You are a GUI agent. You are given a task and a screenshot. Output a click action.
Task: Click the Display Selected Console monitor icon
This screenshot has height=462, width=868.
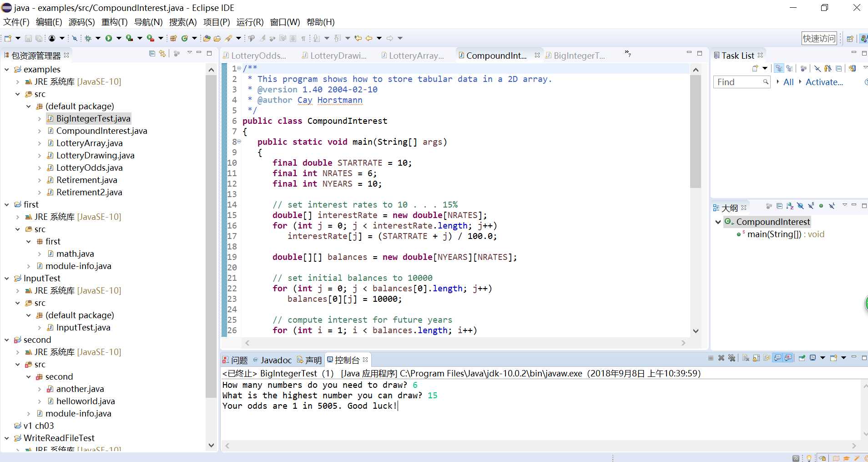pos(812,358)
